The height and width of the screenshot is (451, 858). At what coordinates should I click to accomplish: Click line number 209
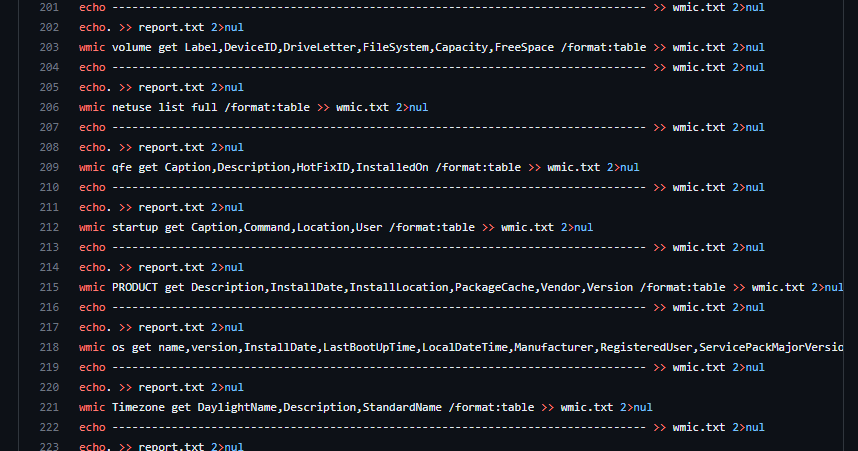pyautogui.click(x=49, y=167)
